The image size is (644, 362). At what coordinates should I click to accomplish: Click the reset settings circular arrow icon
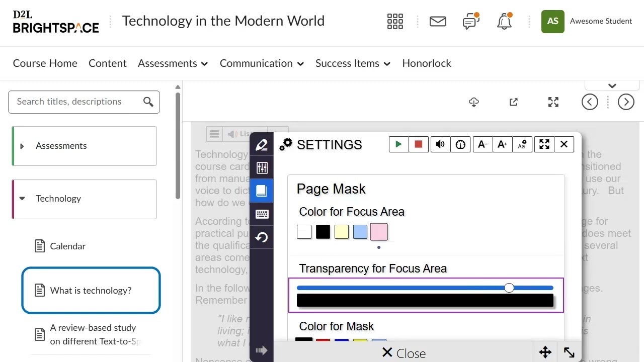(262, 237)
